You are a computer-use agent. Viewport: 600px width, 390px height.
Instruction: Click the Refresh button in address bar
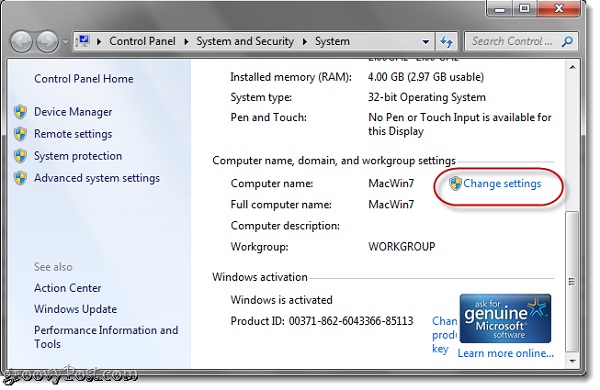[x=447, y=41]
